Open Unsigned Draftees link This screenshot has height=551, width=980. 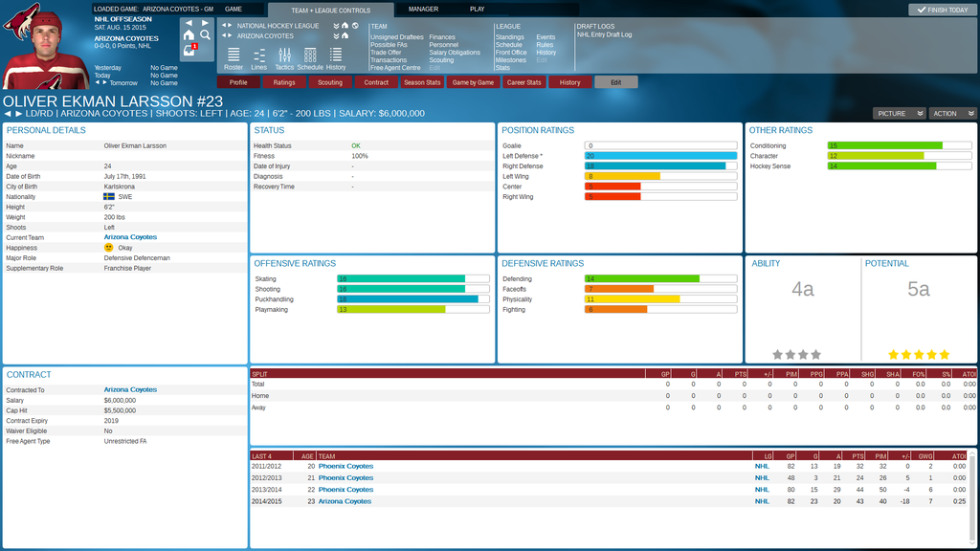pyautogui.click(x=397, y=37)
